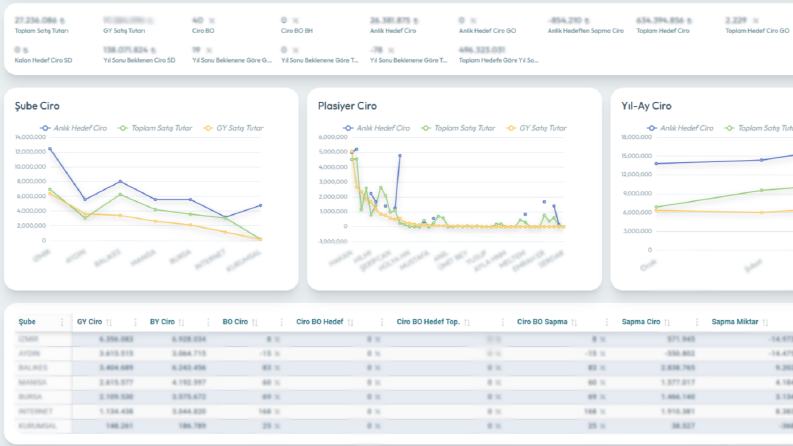Viewport: 793px width, 446px height.
Task: Sort table by GY Ciro column
Action: [x=109, y=322]
